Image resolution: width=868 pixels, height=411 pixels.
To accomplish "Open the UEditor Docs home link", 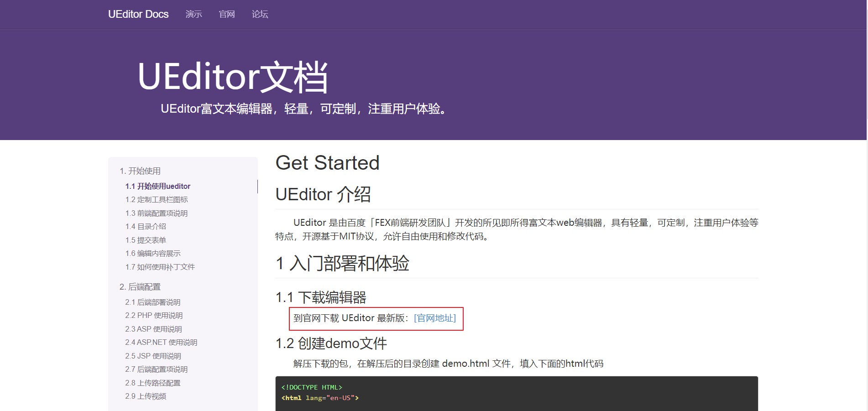I will (138, 14).
